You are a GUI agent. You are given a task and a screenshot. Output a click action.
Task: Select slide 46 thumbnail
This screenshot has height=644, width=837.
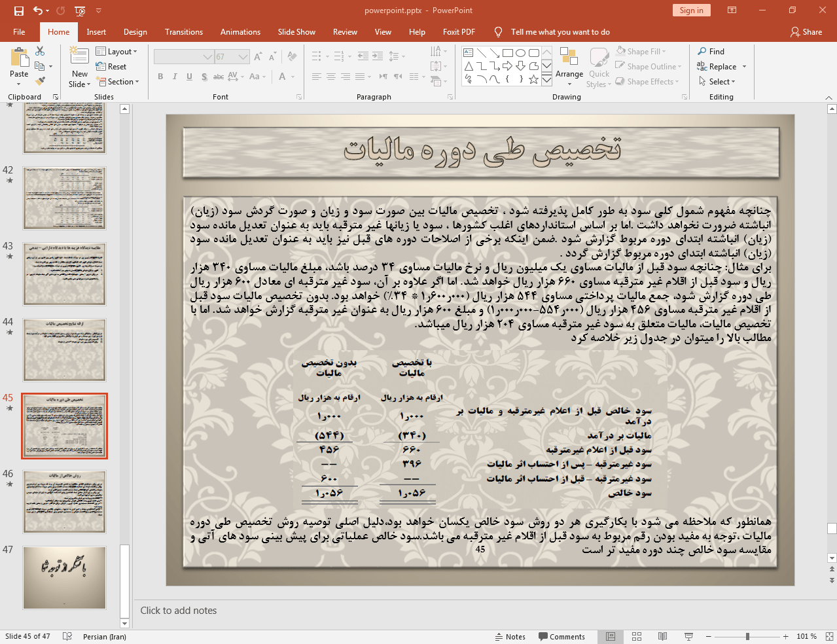[64, 502]
